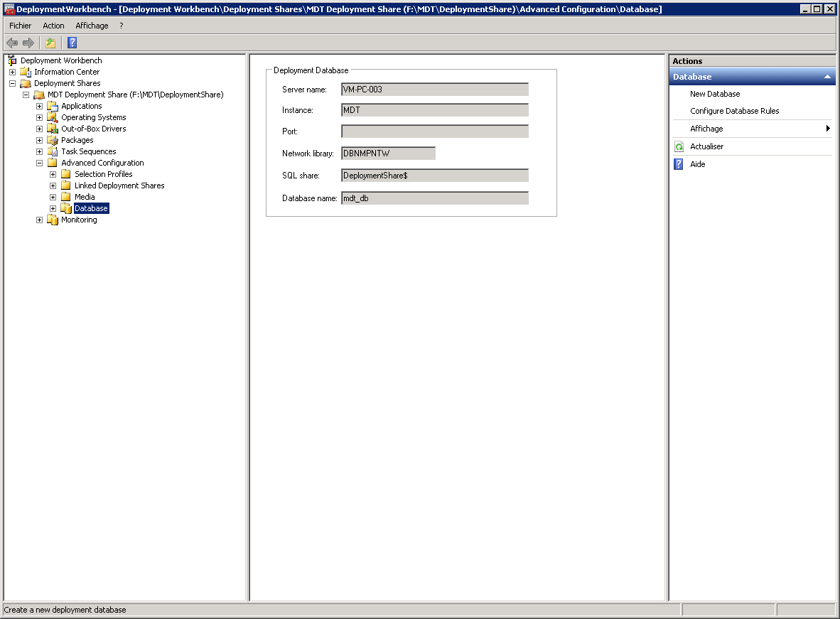The image size is (840, 619).
Task: Select Task Sequences in the tree
Action: pyautogui.click(x=88, y=151)
